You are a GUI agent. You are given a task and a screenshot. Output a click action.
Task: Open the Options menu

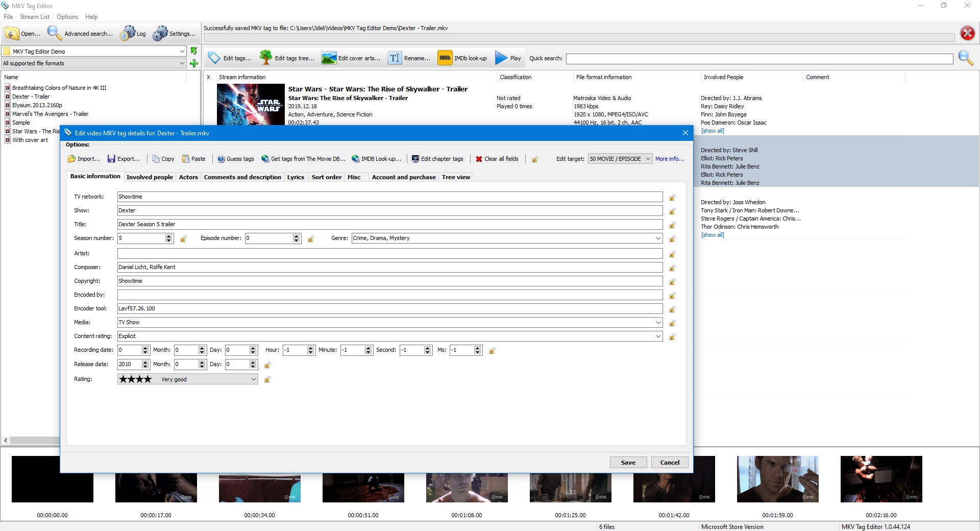pyautogui.click(x=67, y=16)
